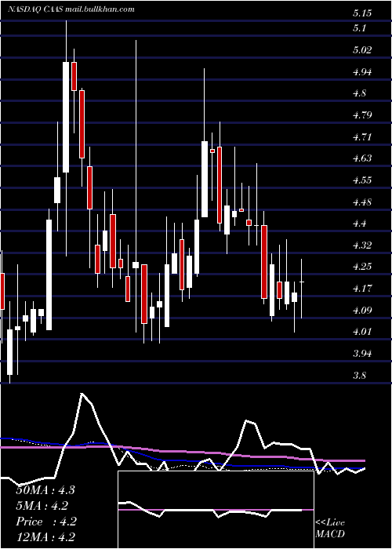Click the 4.17 price axis label
392x549 pixels.
[x=362, y=289]
